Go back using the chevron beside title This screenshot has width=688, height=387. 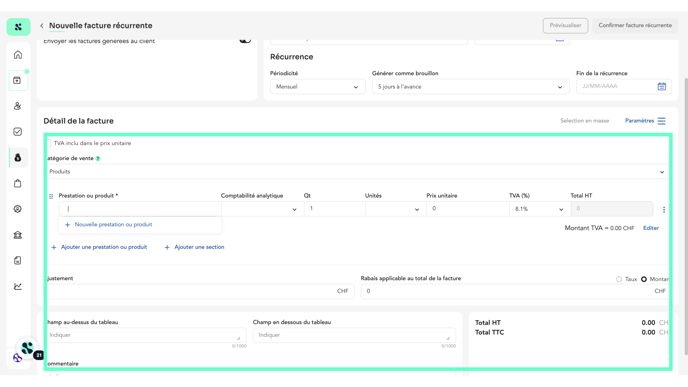tap(42, 25)
